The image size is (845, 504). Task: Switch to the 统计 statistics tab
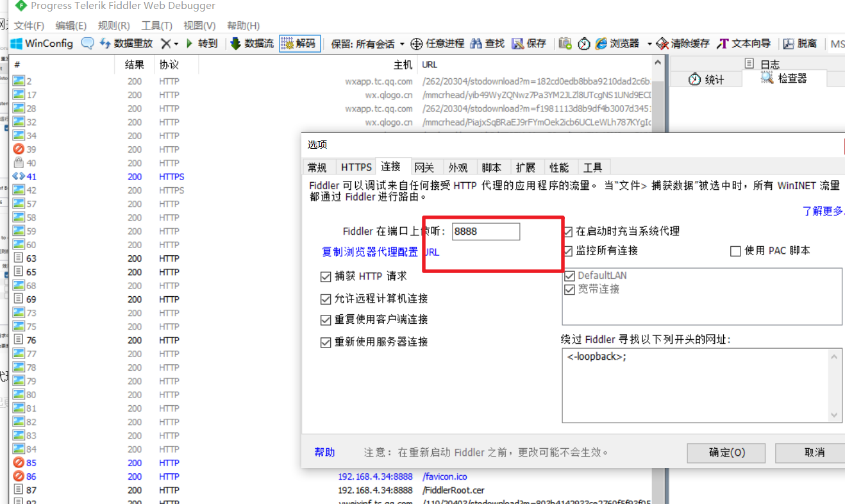pos(706,80)
